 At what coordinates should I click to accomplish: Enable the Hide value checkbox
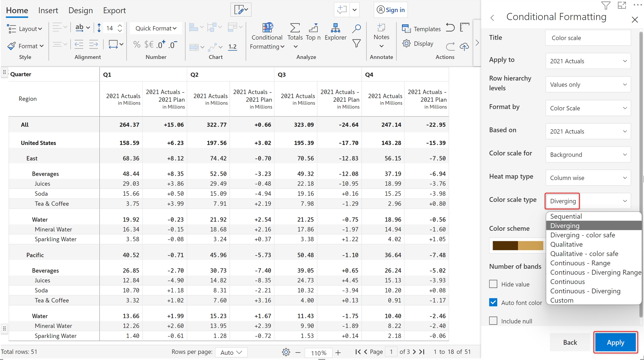pyautogui.click(x=493, y=284)
